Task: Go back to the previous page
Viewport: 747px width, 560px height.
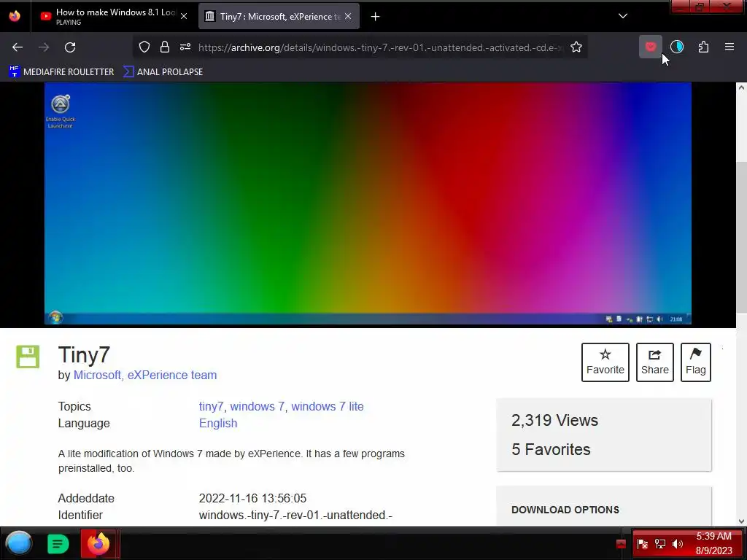Action: pyautogui.click(x=18, y=47)
